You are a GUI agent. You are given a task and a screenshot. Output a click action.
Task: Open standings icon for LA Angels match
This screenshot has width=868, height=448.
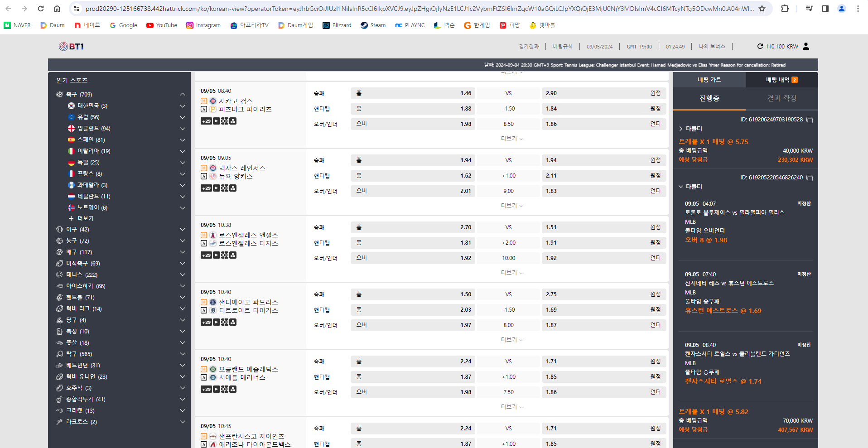coord(233,255)
